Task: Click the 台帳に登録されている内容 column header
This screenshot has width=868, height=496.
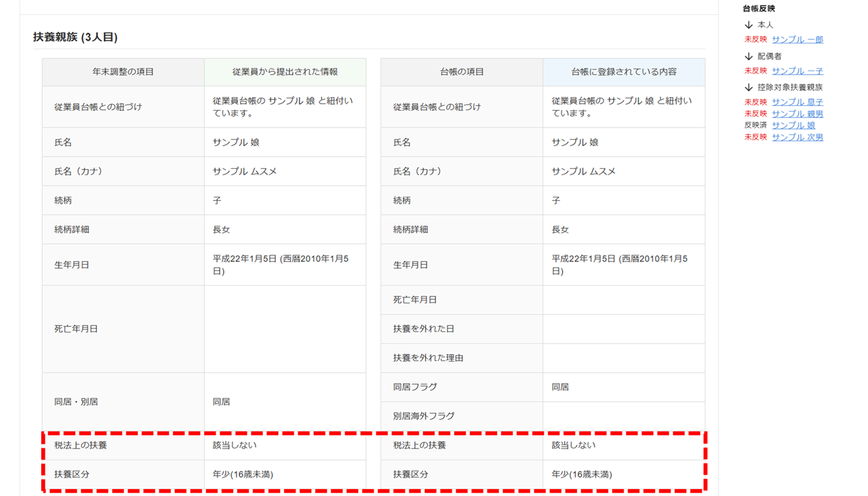Action: (x=623, y=72)
